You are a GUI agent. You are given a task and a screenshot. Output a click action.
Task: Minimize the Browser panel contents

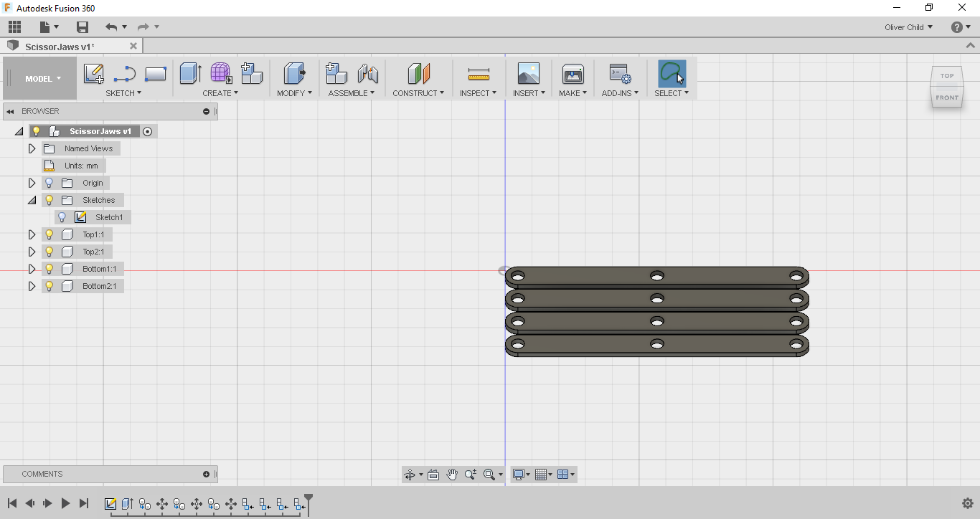[206, 111]
